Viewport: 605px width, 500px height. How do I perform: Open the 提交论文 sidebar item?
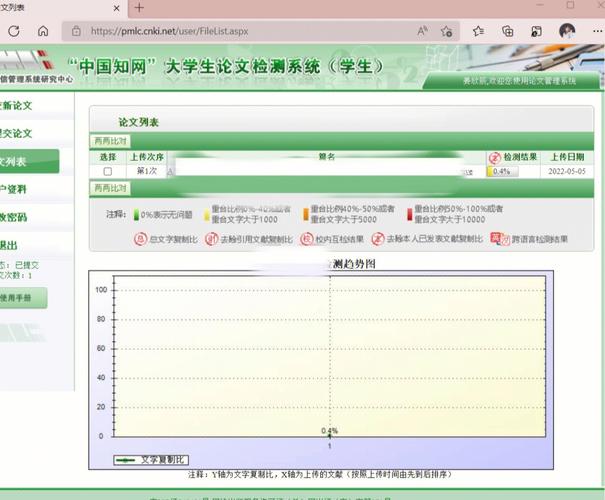pyautogui.click(x=15, y=133)
